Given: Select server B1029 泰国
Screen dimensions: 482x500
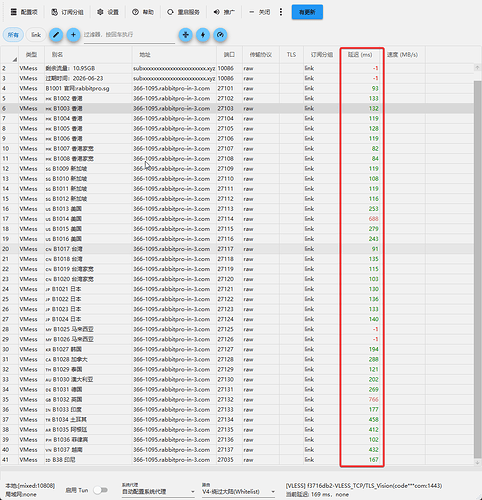Looking at the screenshot, I should tap(237, 369).
